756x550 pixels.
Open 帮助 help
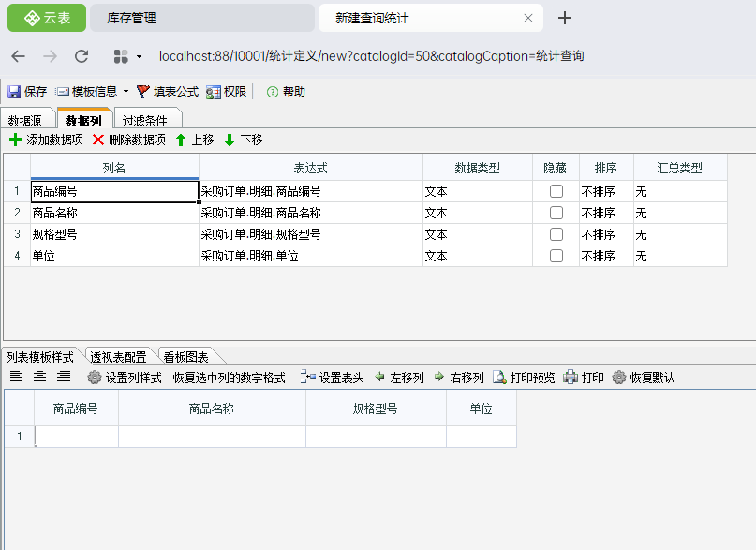click(x=287, y=92)
